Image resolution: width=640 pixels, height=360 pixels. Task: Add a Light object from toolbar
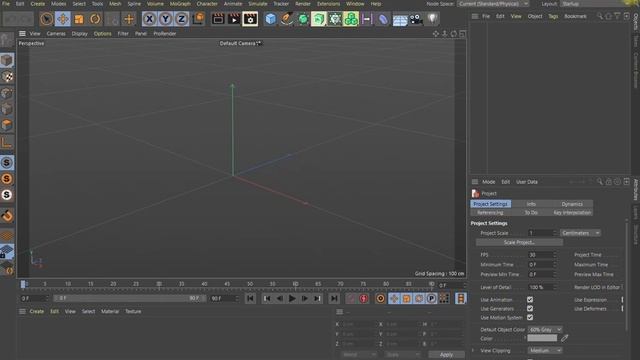pyautogui.click(x=432, y=19)
